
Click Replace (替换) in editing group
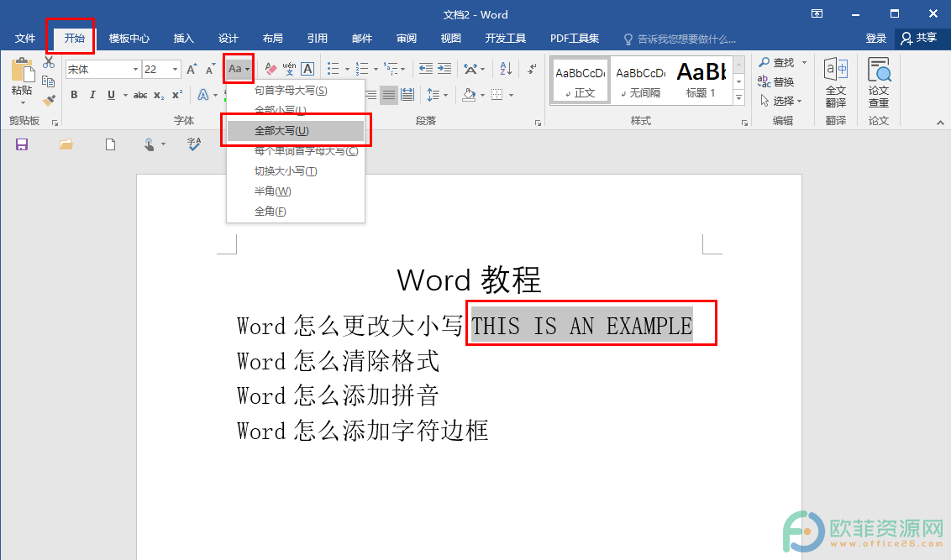[775, 81]
